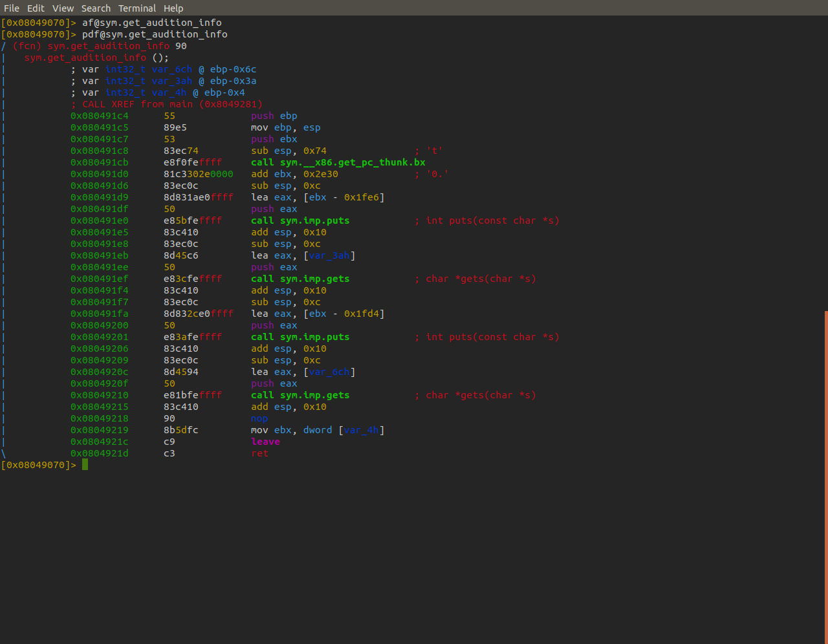Click the opcode bytes 81c3302e0000
The height and width of the screenshot is (644, 828).
tap(199, 174)
